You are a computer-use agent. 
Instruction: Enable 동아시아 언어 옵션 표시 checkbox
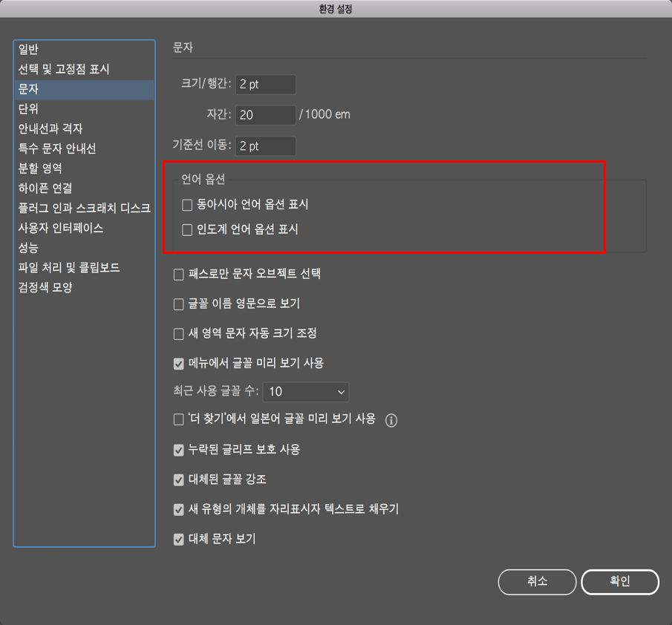click(x=187, y=205)
